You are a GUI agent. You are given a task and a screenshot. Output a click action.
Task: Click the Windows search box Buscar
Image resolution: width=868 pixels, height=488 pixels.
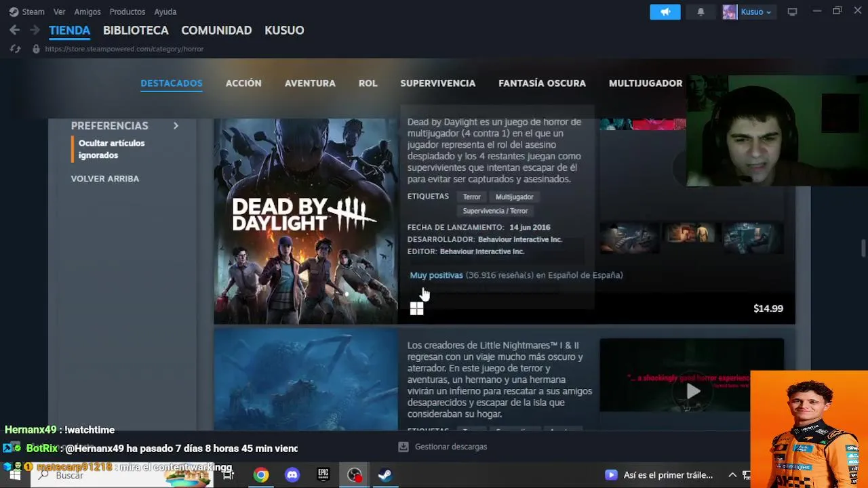(122, 475)
